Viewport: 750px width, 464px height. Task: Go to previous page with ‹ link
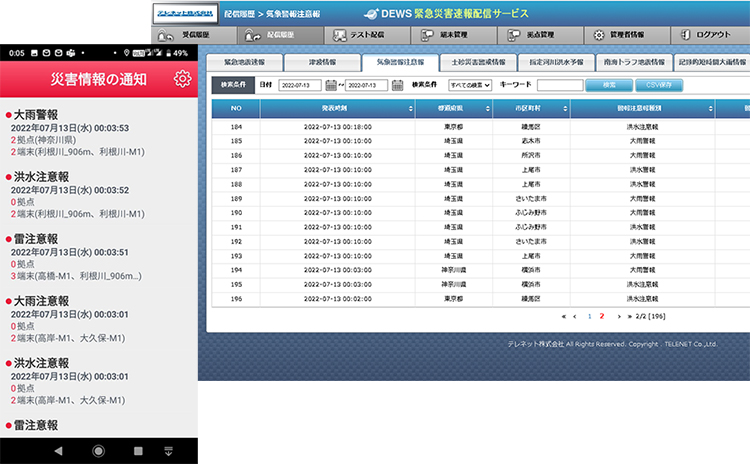[574, 316]
